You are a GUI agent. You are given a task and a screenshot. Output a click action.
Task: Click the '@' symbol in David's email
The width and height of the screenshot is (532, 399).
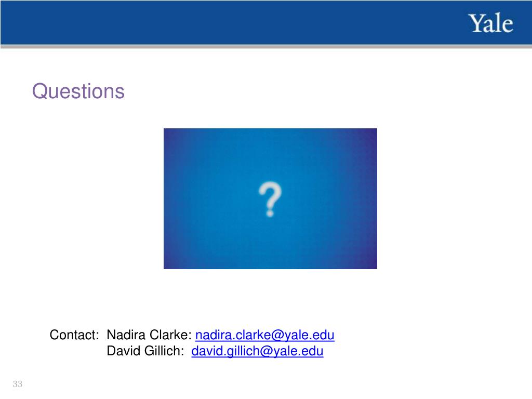(x=267, y=351)
